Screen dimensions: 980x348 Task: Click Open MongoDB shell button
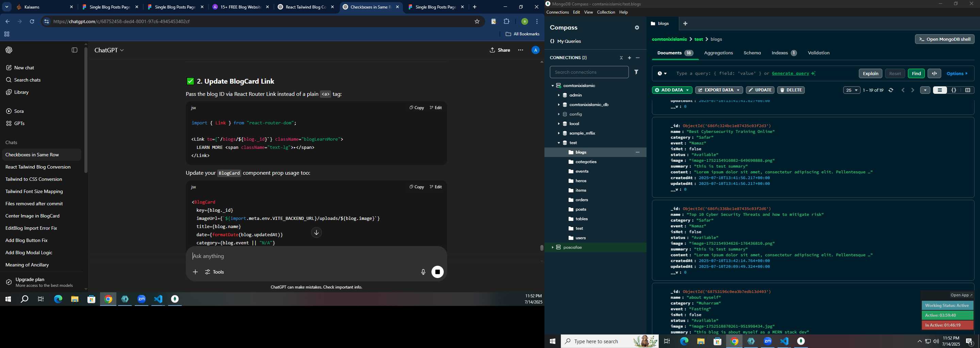pyautogui.click(x=944, y=39)
